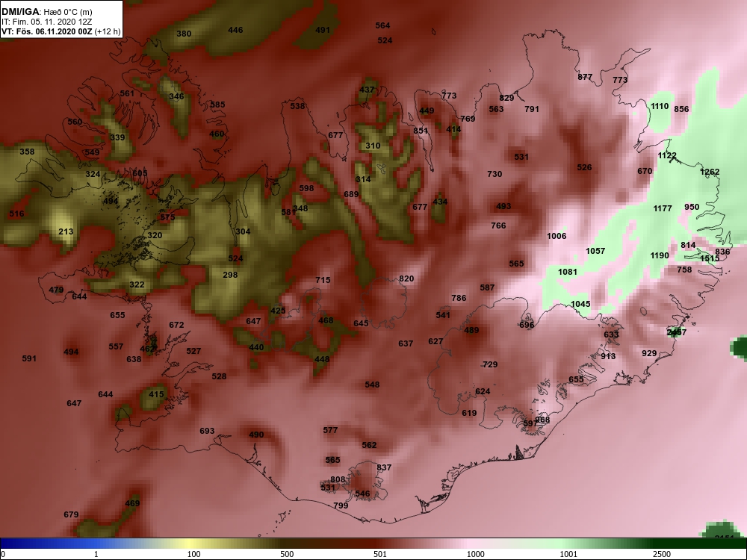Click the height value 339
The image size is (747, 560).
click(x=117, y=137)
